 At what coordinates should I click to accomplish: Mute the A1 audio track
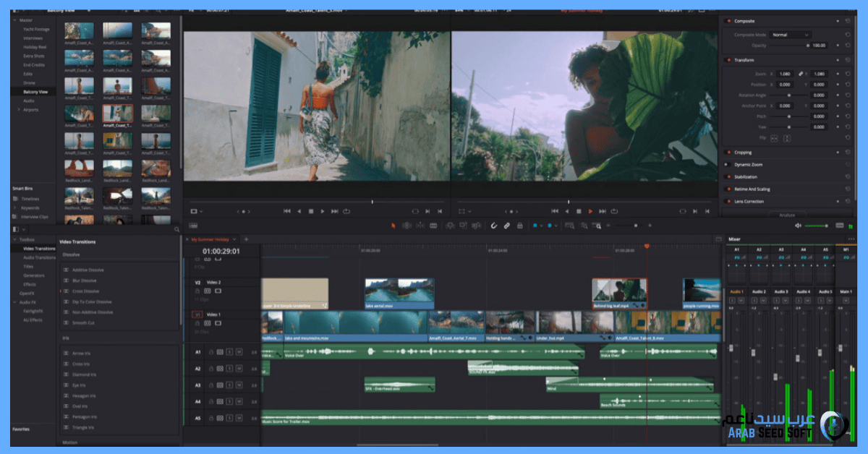239,352
